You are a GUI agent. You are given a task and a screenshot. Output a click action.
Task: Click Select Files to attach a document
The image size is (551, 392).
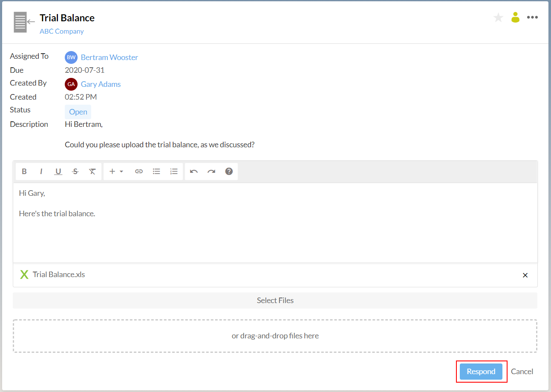pos(275,300)
